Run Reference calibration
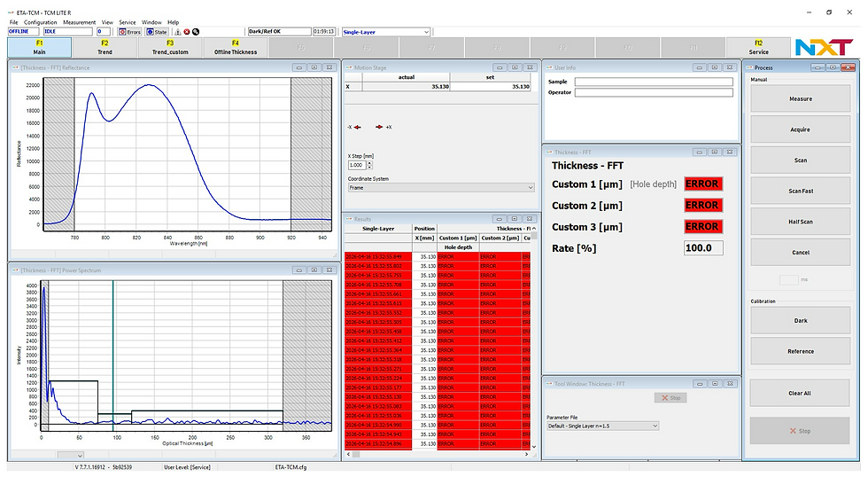Image resolution: width=868 pixels, height=477 pixels. [x=801, y=351]
